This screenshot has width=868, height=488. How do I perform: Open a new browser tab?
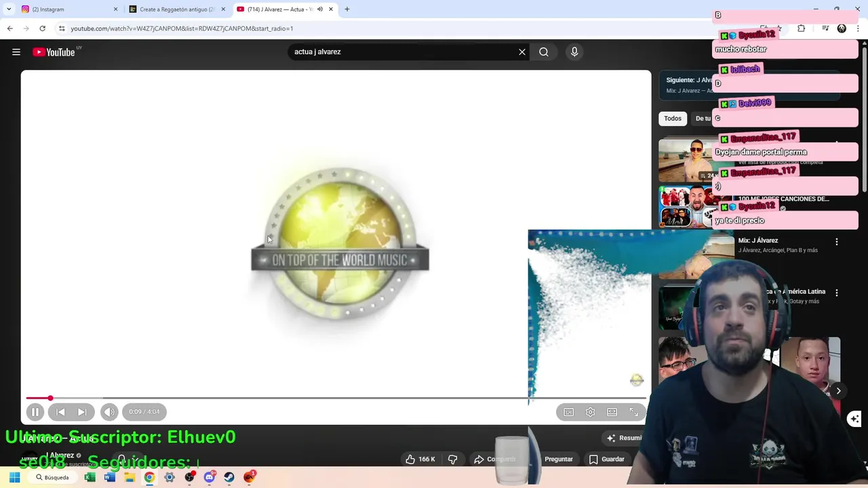point(347,9)
